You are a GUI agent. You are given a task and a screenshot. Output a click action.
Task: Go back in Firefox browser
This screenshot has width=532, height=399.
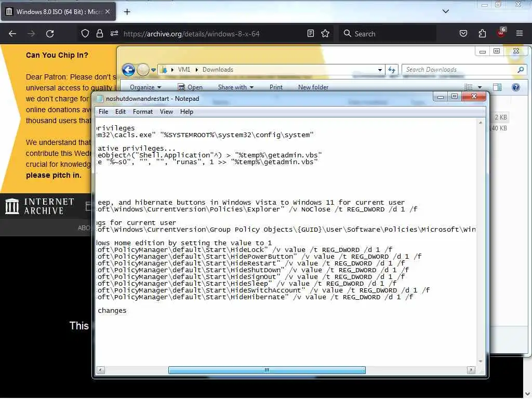pos(12,34)
